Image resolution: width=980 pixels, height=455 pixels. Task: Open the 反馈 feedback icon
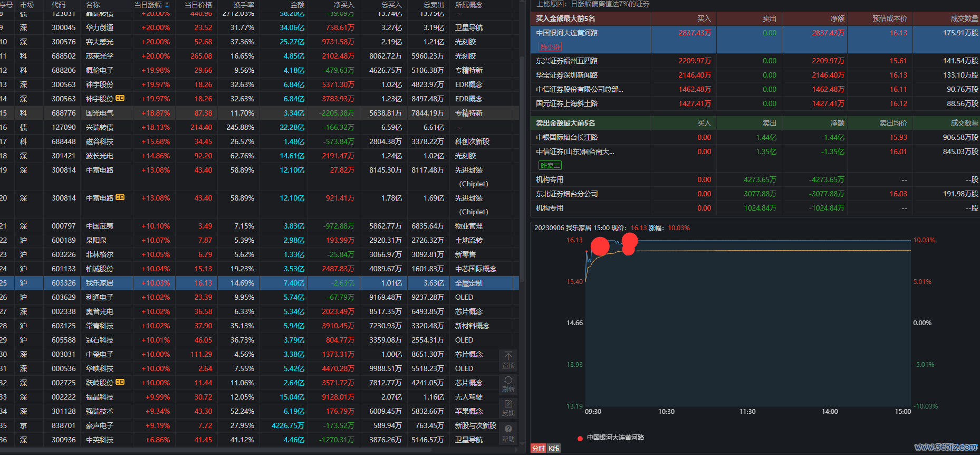pos(508,408)
